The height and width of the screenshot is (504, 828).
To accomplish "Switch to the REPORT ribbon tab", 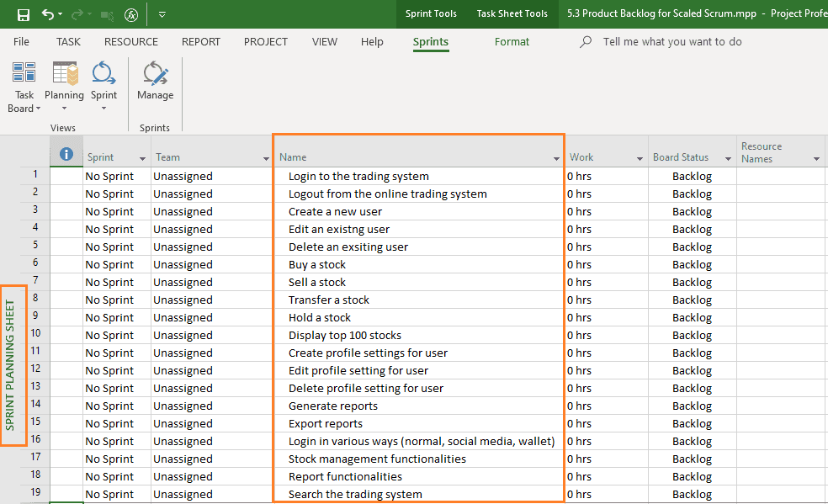I will (x=200, y=42).
